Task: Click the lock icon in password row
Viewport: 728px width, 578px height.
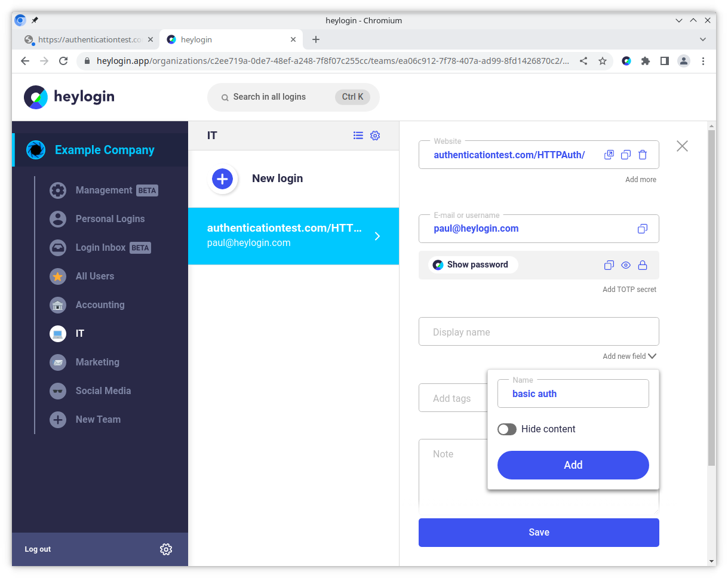Action: [x=643, y=265]
